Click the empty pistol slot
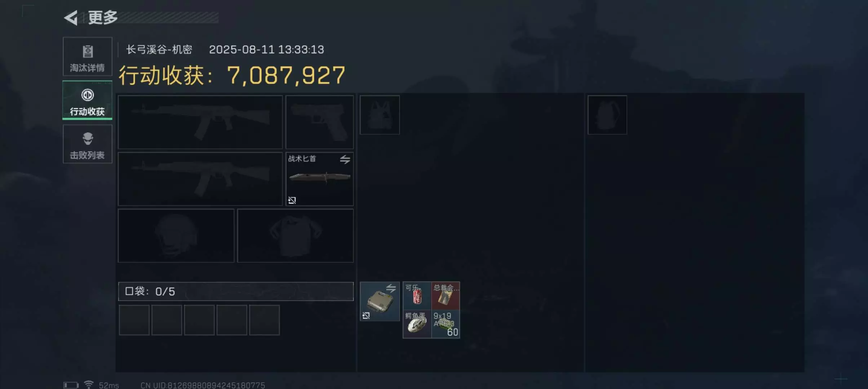Image resolution: width=868 pixels, height=389 pixels. [x=320, y=122]
